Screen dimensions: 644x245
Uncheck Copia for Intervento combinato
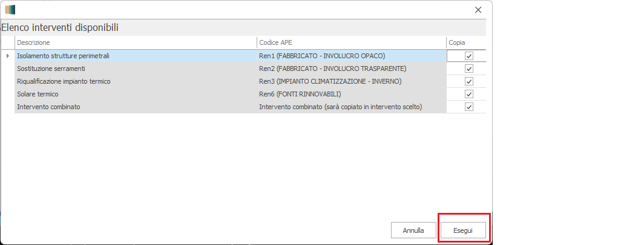[x=468, y=107]
